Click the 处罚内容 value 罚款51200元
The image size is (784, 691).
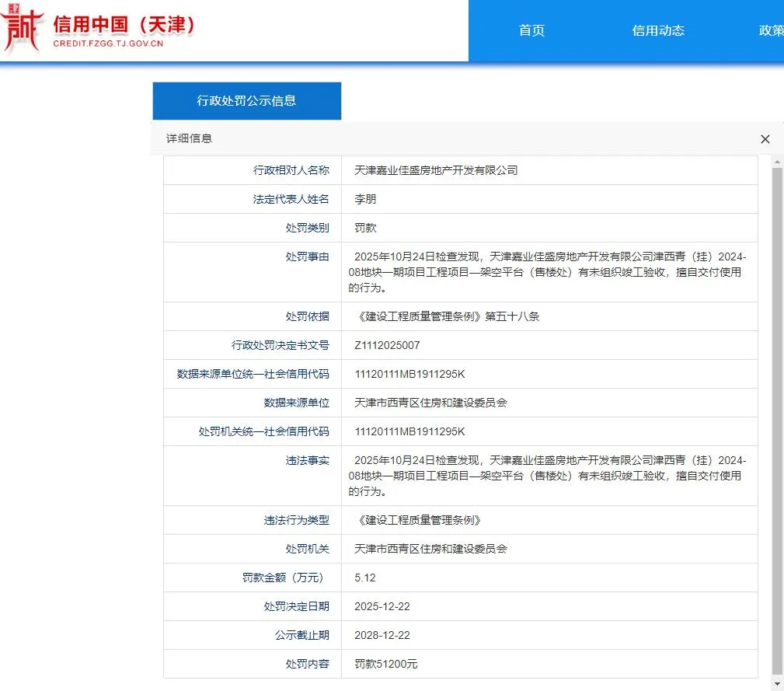(x=385, y=664)
